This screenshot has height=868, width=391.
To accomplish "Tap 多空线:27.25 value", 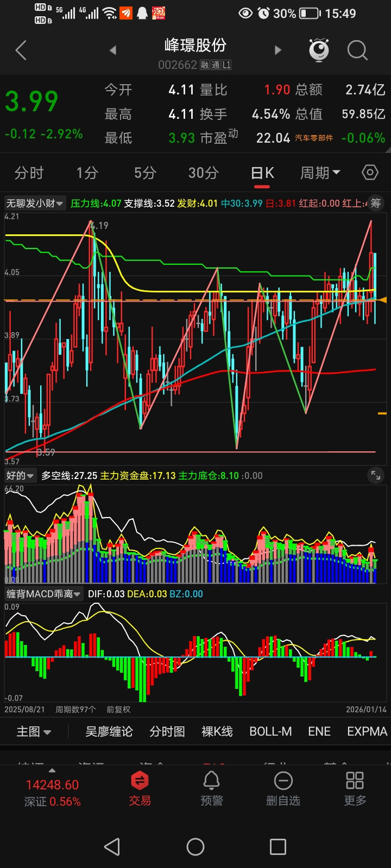I will pyautogui.click(x=70, y=476).
